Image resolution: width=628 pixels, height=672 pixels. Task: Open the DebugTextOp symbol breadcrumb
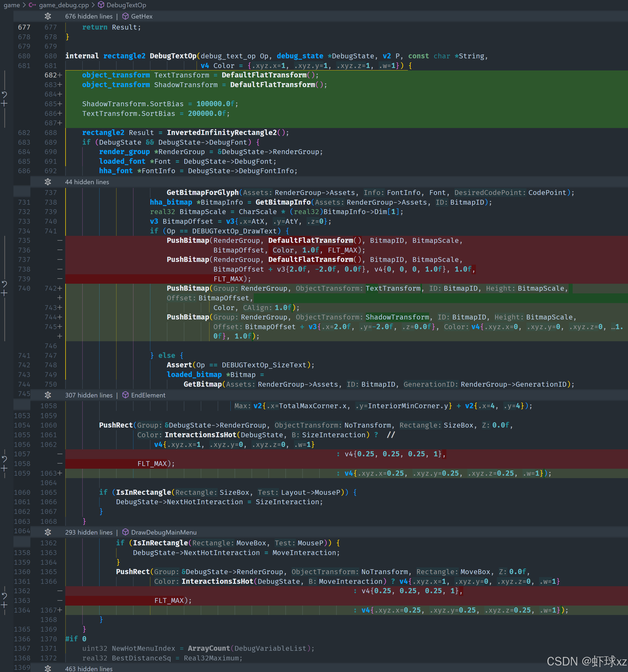pyautogui.click(x=126, y=5)
